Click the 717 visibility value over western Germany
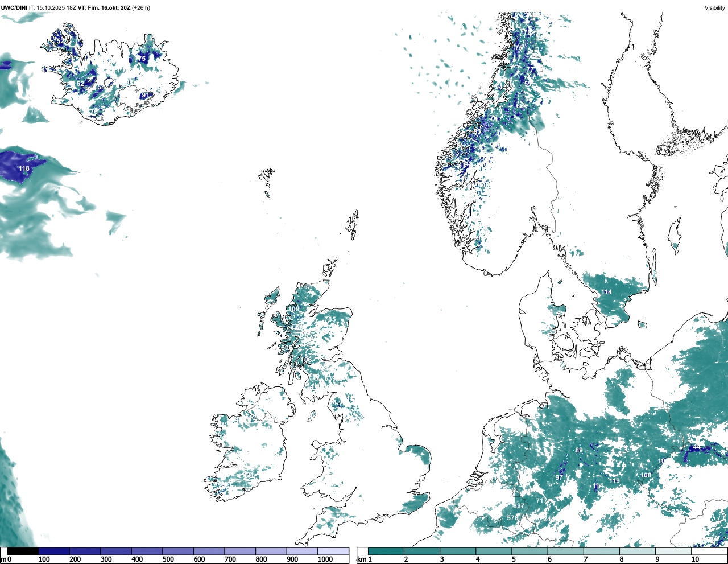The width and height of the screenshot is (728, 564). point(541,501)
